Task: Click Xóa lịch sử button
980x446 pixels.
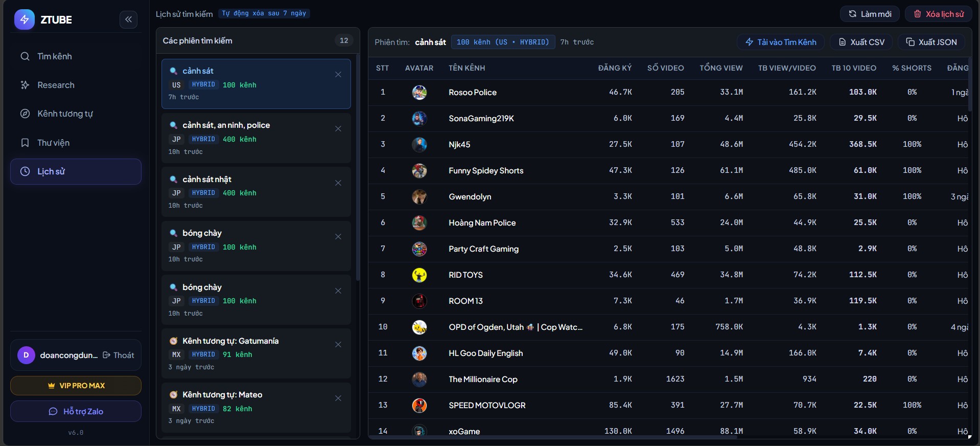Action: [939, 14]
